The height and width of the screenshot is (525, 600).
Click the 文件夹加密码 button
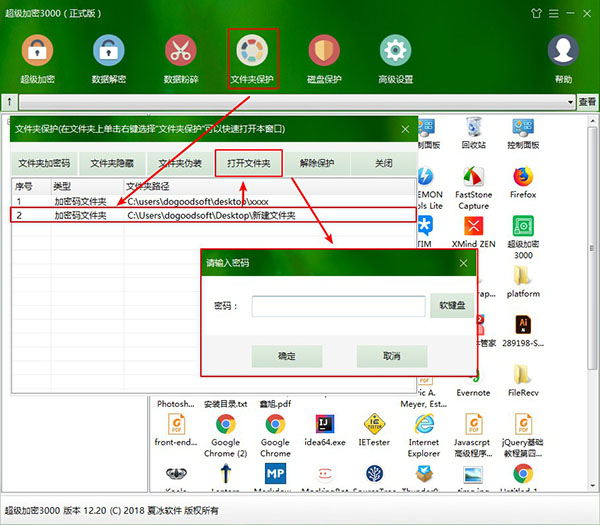pyautogui.click(x=45, y=163)
